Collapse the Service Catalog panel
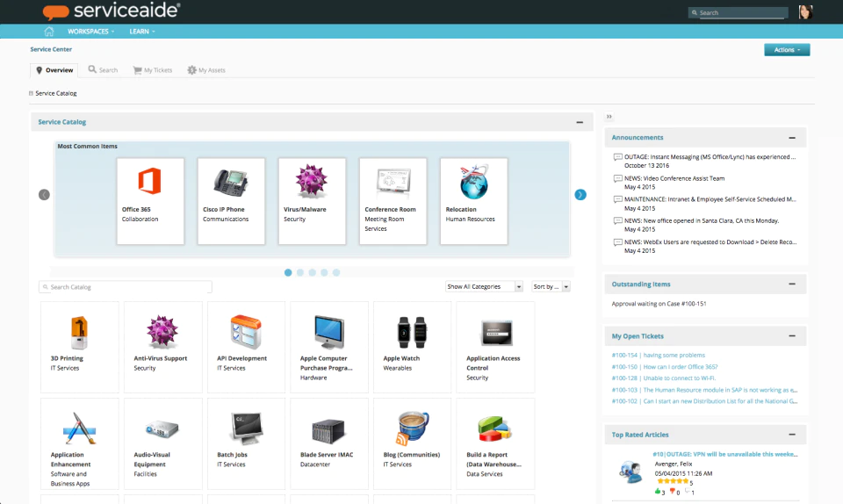 pos(580,123)
